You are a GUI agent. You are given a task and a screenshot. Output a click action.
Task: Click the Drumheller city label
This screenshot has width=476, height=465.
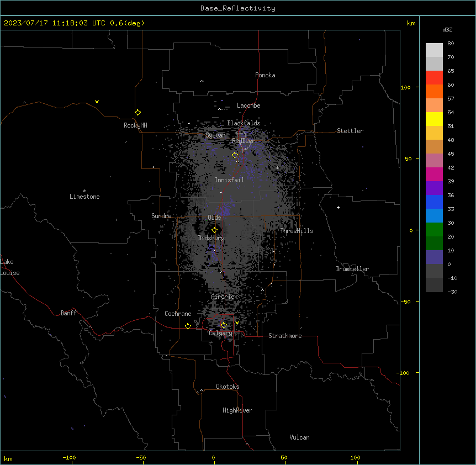352,269
